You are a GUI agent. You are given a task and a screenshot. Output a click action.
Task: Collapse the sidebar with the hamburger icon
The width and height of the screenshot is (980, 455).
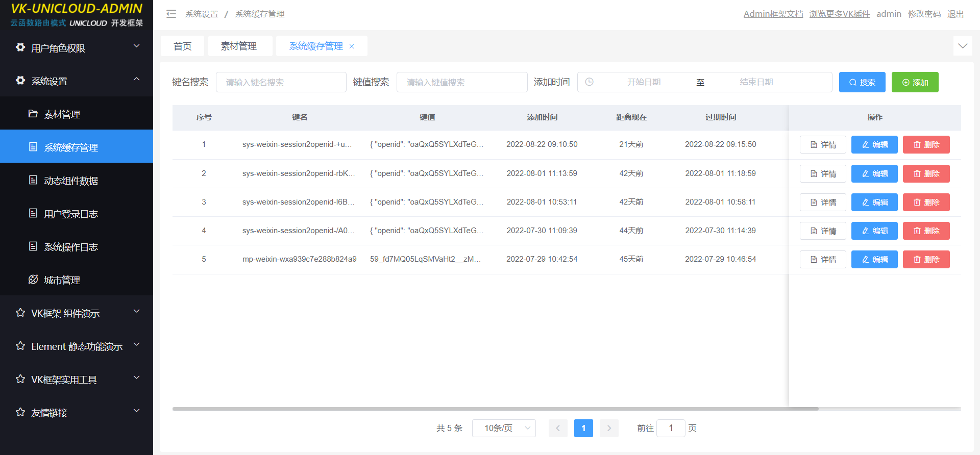pos(171,14)
